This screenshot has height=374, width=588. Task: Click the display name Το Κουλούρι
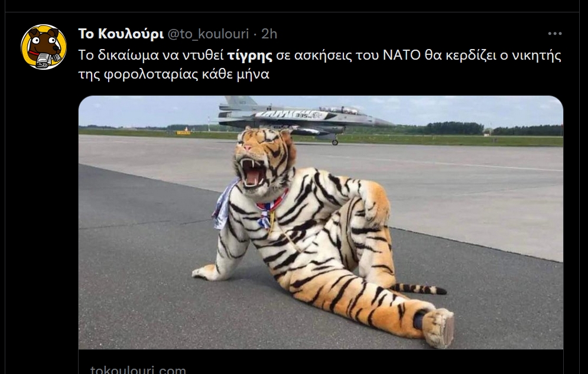pyautogui.click(x=121, y=34)
